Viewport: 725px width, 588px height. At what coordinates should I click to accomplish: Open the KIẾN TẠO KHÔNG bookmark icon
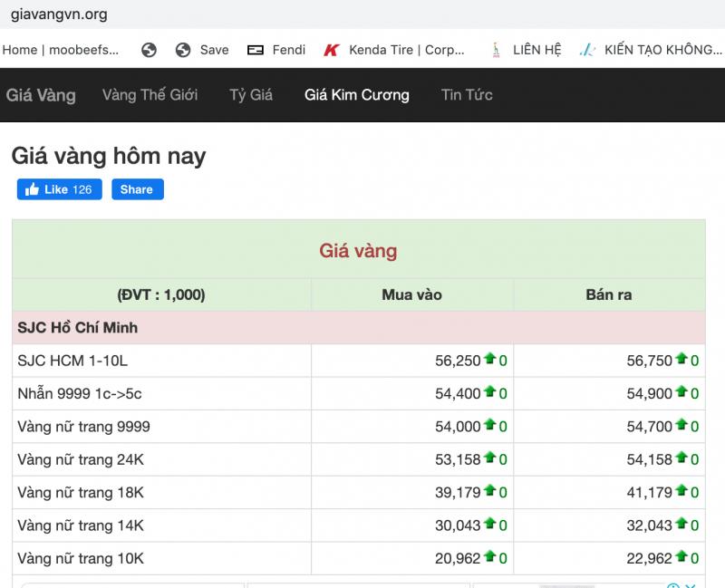587,50
